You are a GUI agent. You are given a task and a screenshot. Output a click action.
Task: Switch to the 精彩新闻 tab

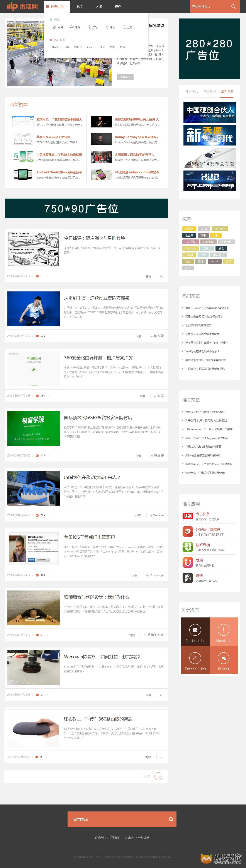(209, 91)
